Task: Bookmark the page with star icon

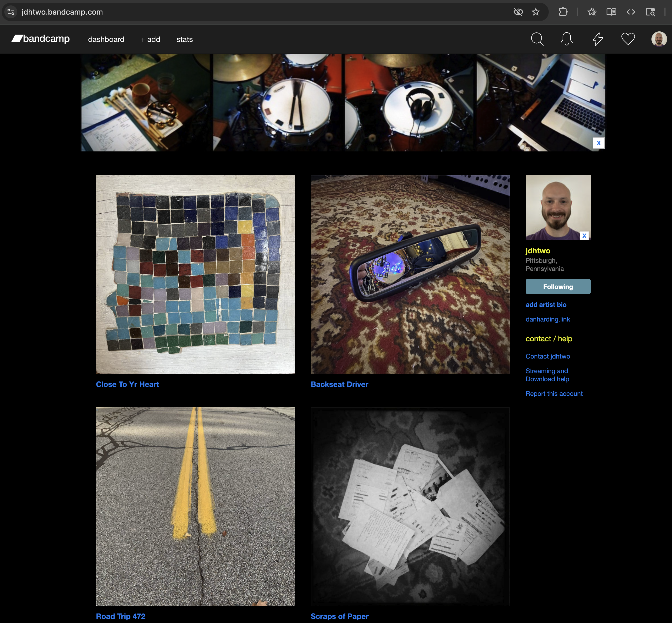Action: (x=536, y=12)
